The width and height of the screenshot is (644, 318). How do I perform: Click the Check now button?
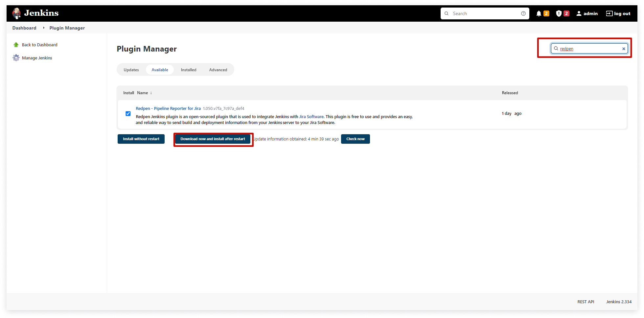pyautogui.click(x=356, y=139)
